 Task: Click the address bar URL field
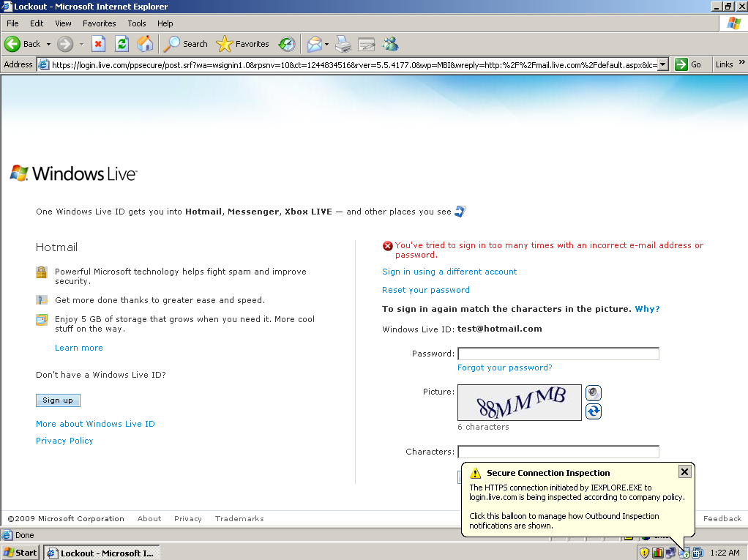tap(354, 65)
